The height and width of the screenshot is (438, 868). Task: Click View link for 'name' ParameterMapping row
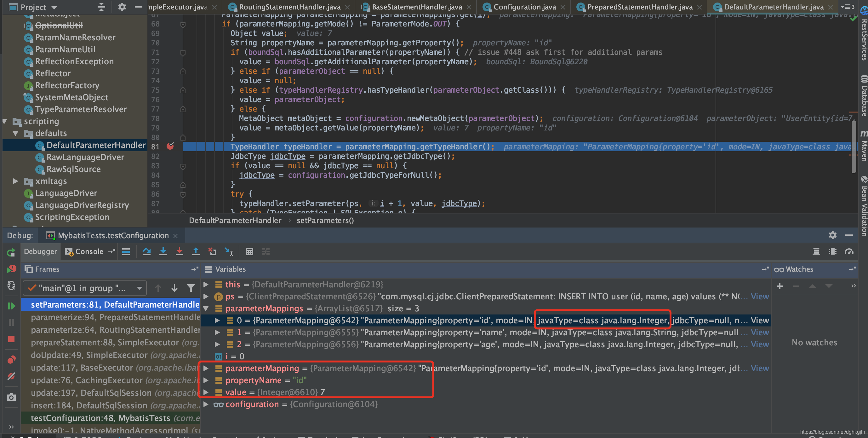760,332
